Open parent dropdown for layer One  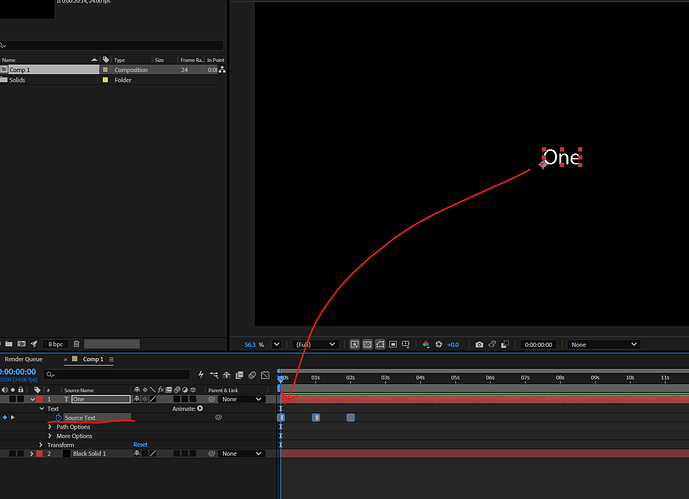point(242,399)
